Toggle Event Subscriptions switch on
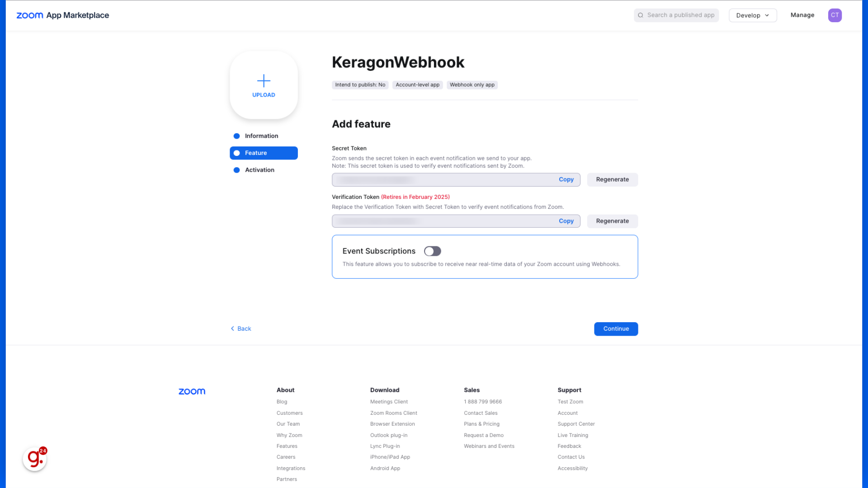 coord(432,251)
